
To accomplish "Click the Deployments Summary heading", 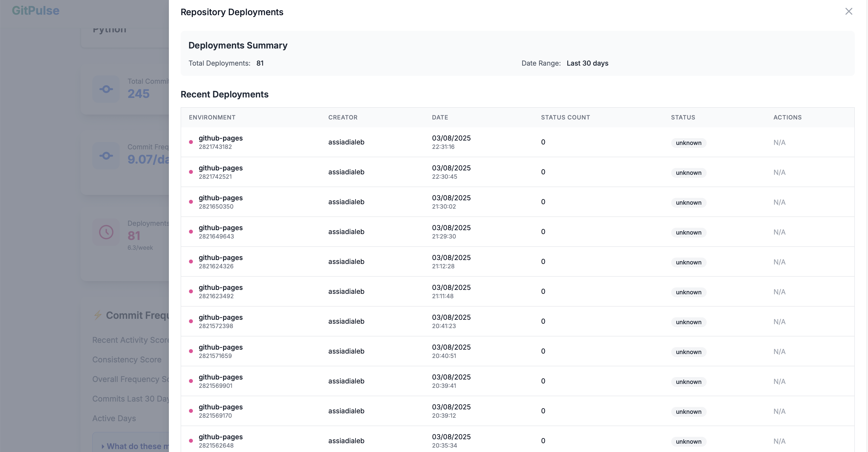I will (238, 45).
